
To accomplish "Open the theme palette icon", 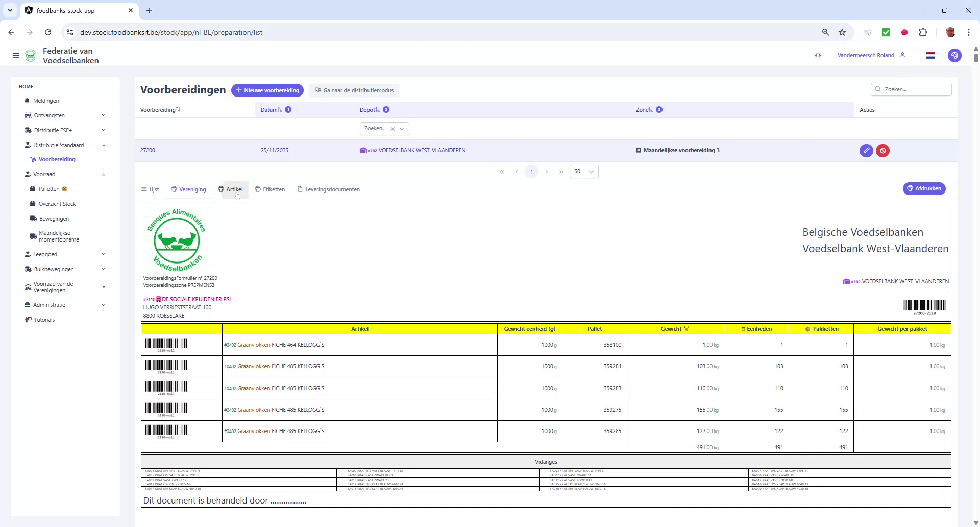I will click(x=954, y=55).
